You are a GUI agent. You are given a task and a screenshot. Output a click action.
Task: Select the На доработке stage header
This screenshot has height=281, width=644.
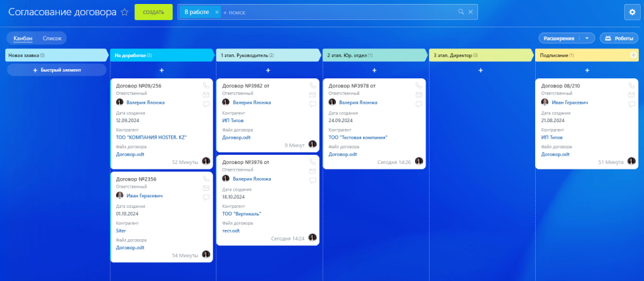pos(163,55)
